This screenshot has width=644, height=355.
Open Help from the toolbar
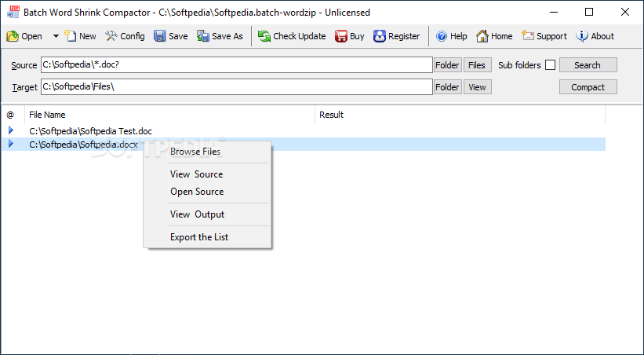(x=451, y=36)
